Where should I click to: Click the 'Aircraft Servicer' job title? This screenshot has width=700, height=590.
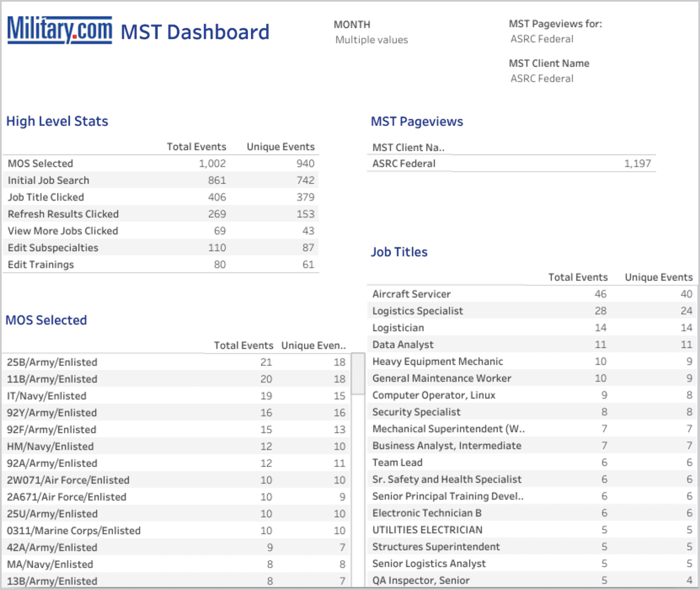coord(411,294)
